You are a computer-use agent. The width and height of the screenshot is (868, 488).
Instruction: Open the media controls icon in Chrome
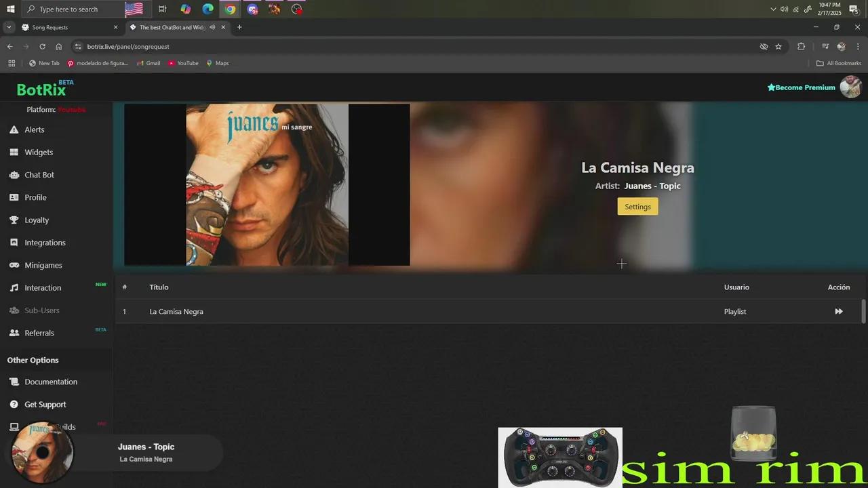[x=825, y=46]
